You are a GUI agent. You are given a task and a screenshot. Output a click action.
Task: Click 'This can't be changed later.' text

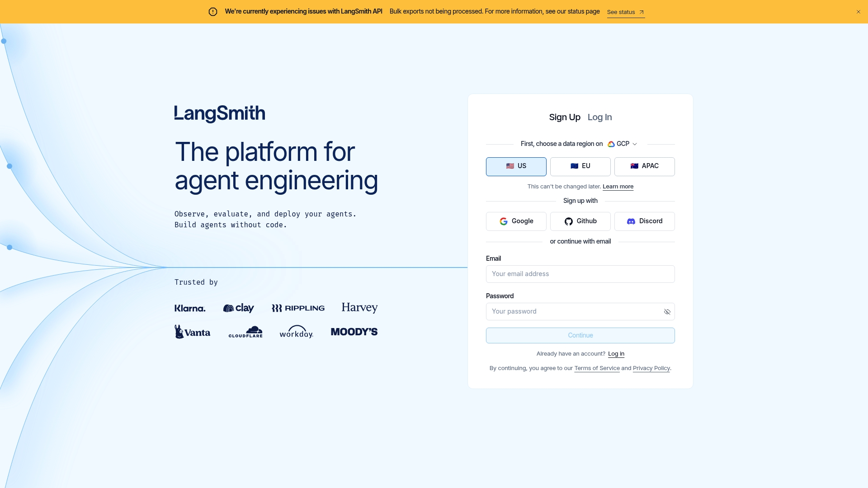(564, 187)
